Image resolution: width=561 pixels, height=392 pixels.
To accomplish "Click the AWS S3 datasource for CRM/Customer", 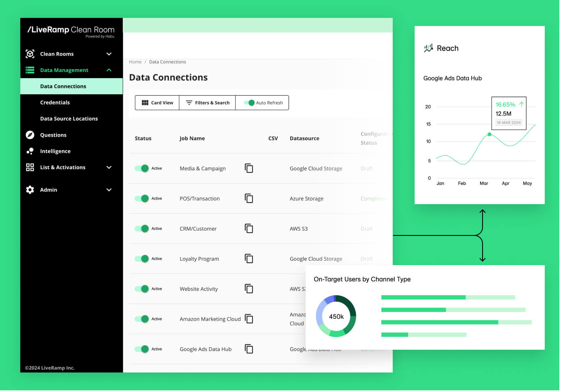I will (x=299, y=229).
